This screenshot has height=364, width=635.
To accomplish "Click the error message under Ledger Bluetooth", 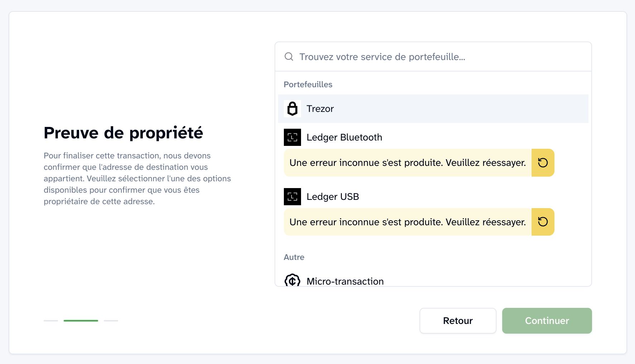I will tap(407, 163).
